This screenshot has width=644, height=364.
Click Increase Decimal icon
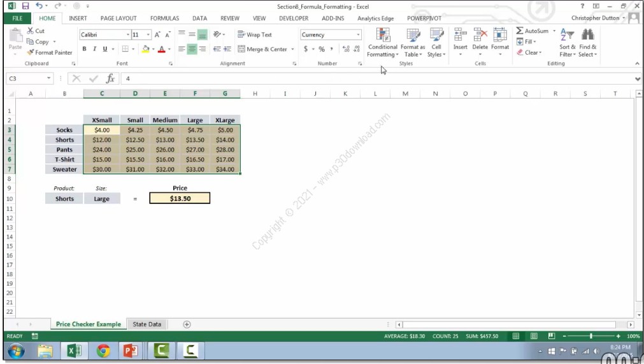point(347,49)
